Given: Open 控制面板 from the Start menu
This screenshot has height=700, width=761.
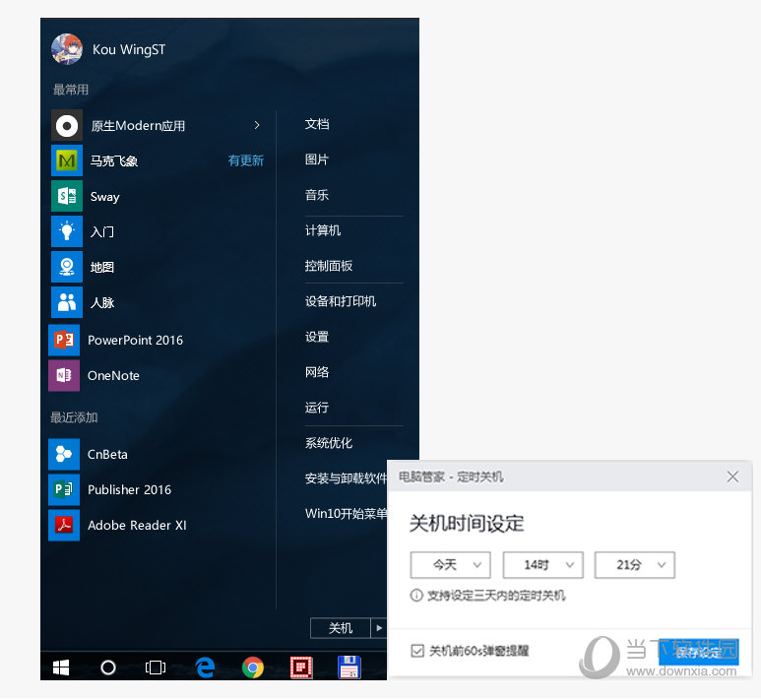Looking at the screenshot, I should point(329,266).
